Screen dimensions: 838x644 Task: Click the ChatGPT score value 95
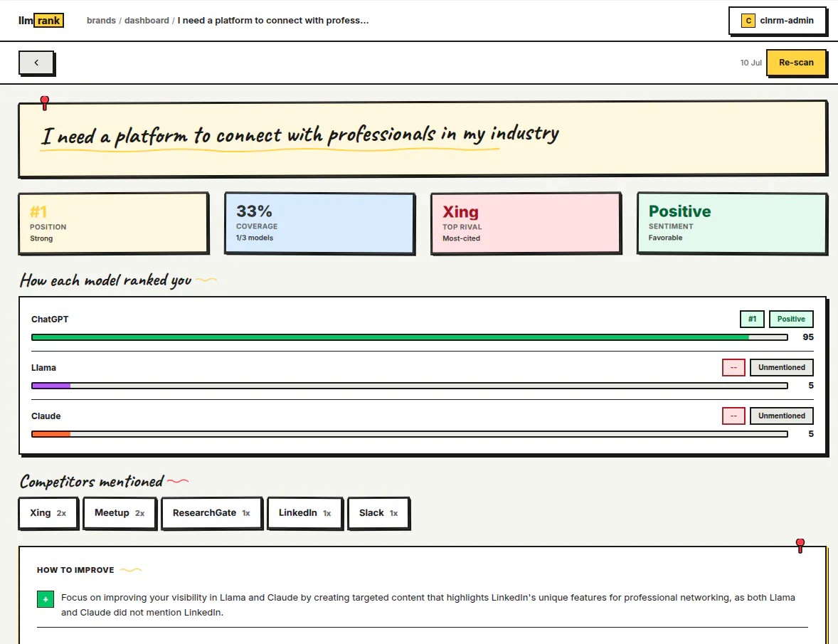[x=808, y=337]
